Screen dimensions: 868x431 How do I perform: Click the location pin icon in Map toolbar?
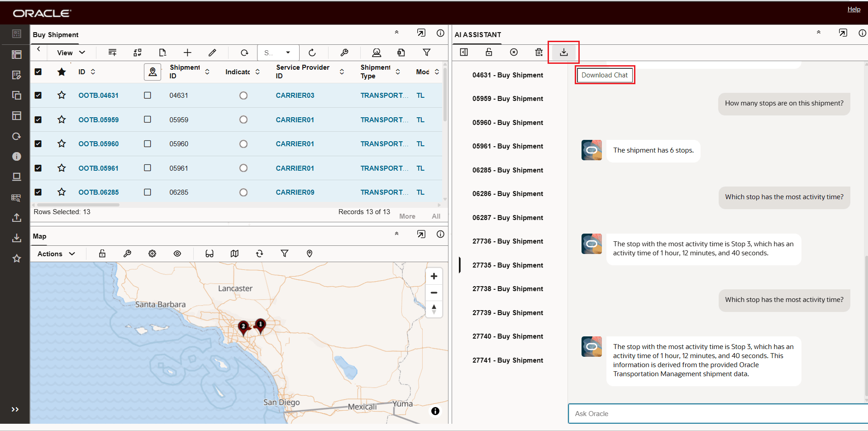click(310, 254)
